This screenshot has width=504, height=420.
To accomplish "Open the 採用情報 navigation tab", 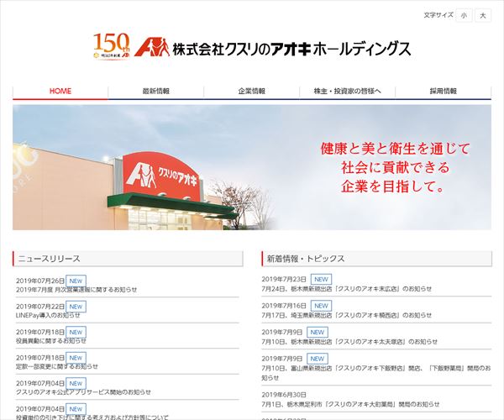I will (444, 92).
